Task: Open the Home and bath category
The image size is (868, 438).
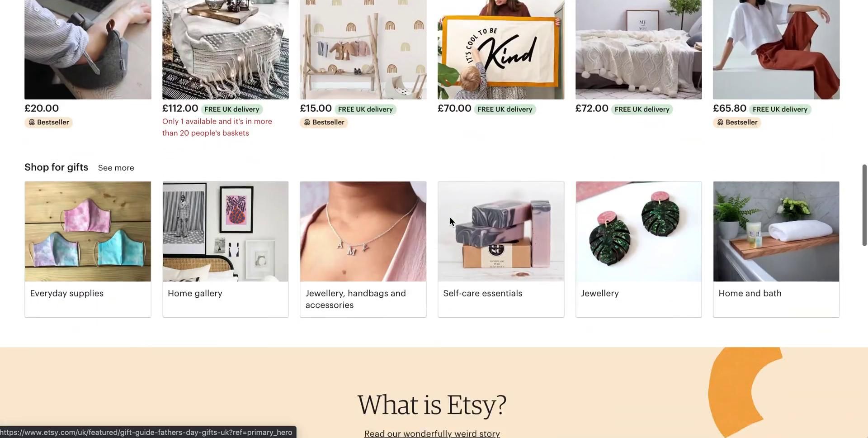Action: click(x=776, y=249)
